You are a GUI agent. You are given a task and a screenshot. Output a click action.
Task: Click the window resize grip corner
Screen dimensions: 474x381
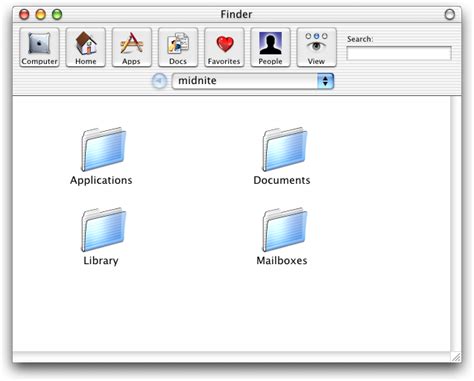click(x=456, y=357)
